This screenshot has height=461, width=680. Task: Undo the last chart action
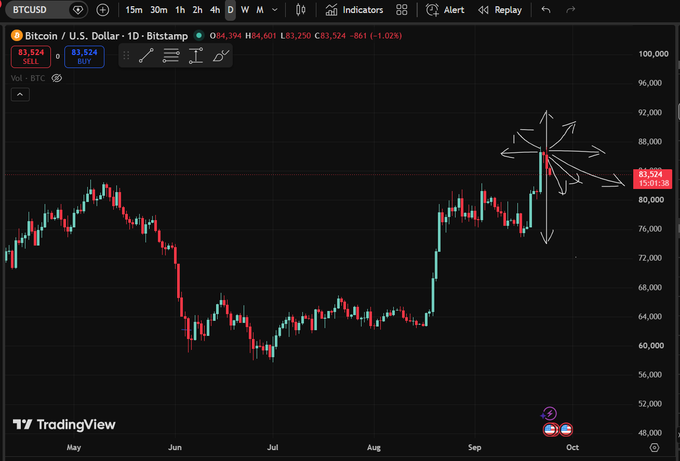click(x=546, y=10)
